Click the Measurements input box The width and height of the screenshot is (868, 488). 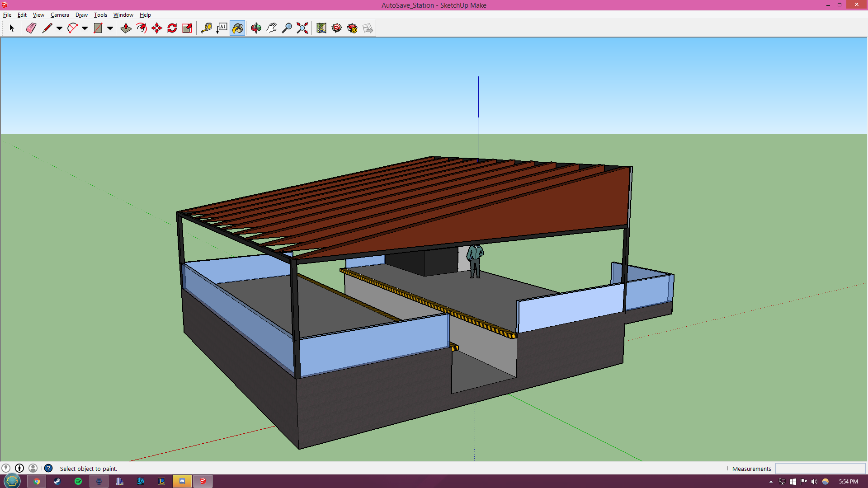click(820, 469)
